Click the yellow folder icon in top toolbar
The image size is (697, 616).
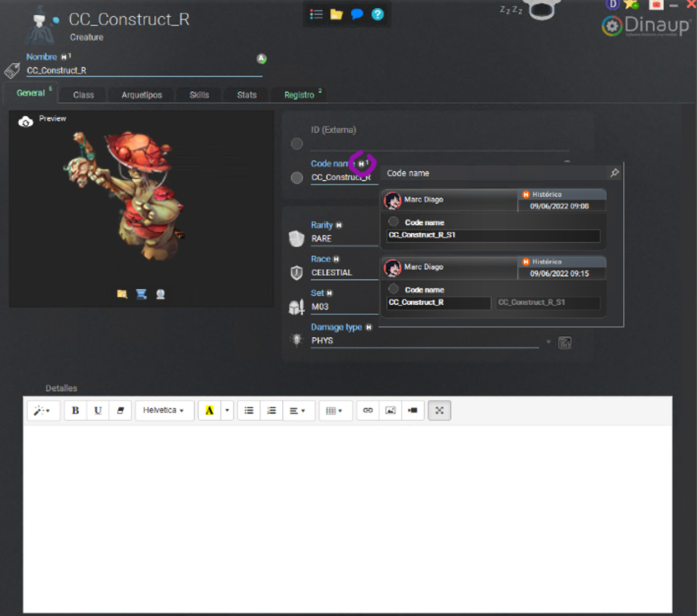[x=336, y=14]
